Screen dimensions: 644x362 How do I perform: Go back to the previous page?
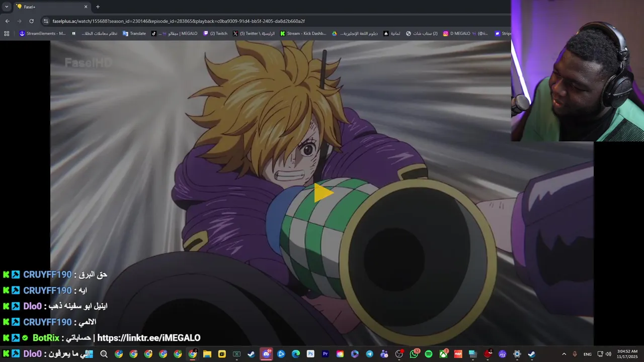click(7, 21)
